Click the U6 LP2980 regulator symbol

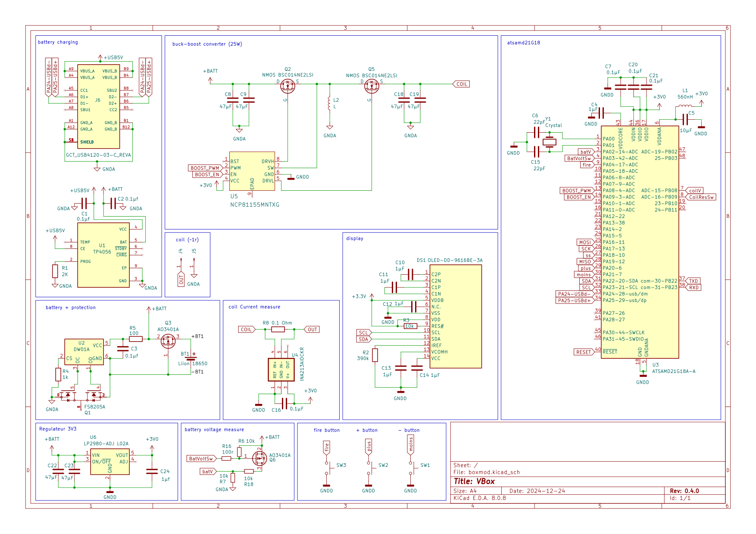pyautogui.click(x=110, y=462)
